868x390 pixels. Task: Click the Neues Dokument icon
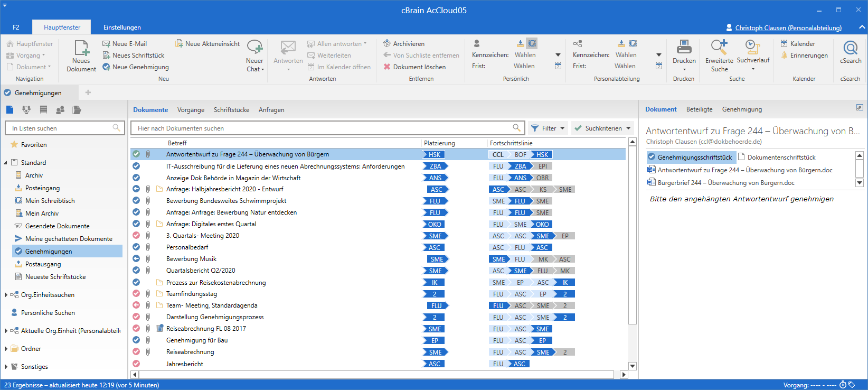(x=81, y=48)
